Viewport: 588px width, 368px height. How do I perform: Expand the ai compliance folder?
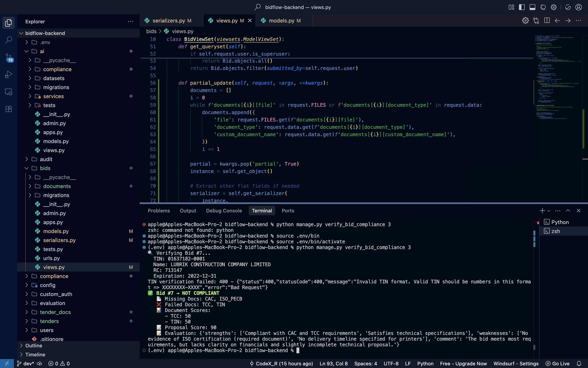(x=78, y=69)
